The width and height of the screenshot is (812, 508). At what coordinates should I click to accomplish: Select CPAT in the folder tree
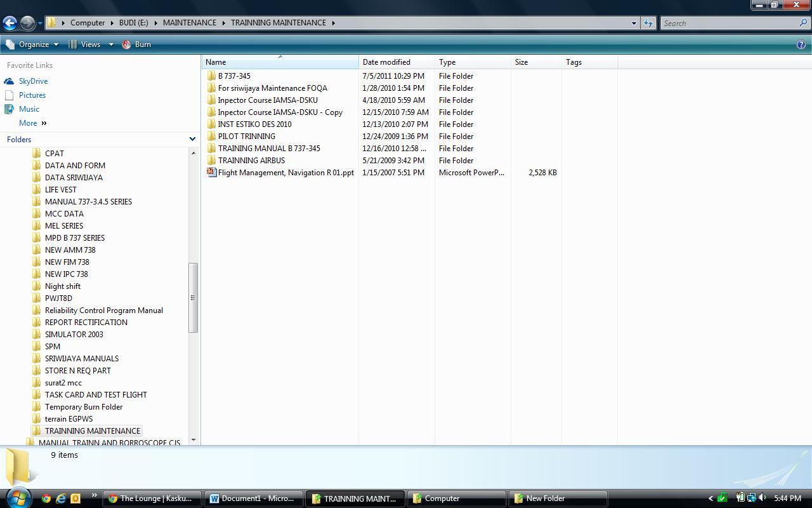click(x=54, y=154)
